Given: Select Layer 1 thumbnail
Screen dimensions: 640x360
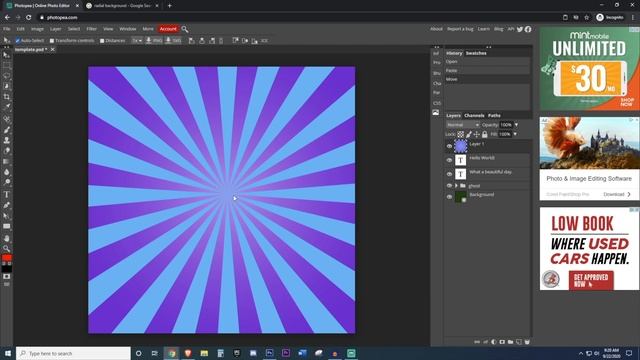Looking at the screenshot, I should 461,146.
